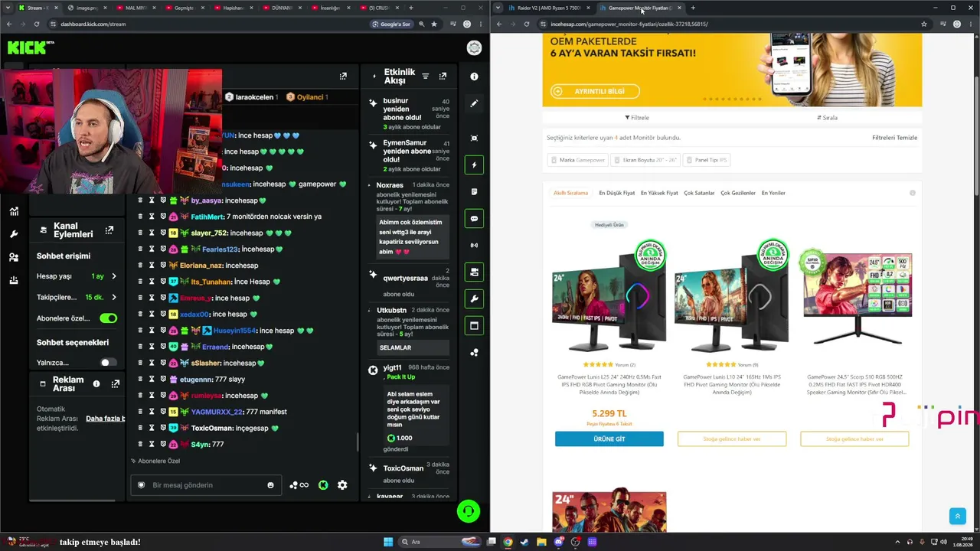Open the GamePower Lunis L25 monitor thumbnail

pos(609,297)
